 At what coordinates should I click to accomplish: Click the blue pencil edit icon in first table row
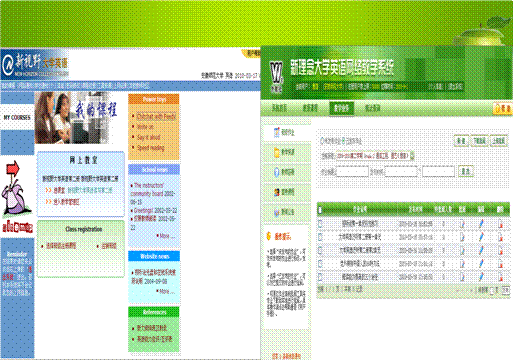481,224
